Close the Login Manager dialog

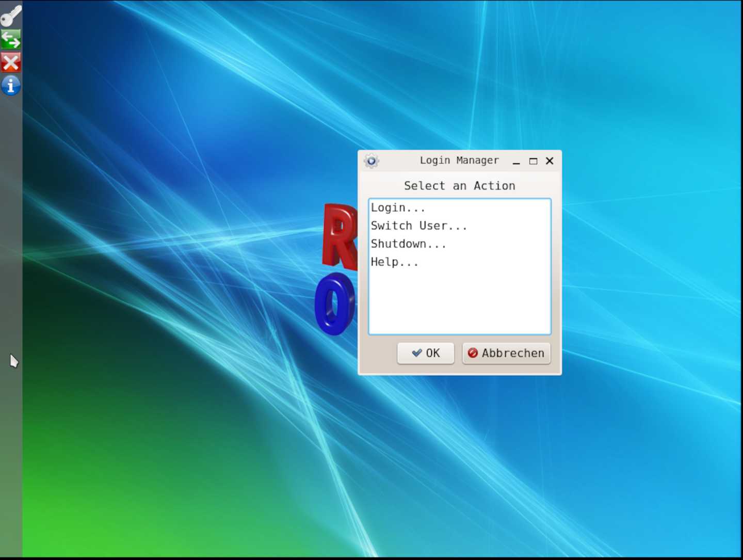click(550, 161)
